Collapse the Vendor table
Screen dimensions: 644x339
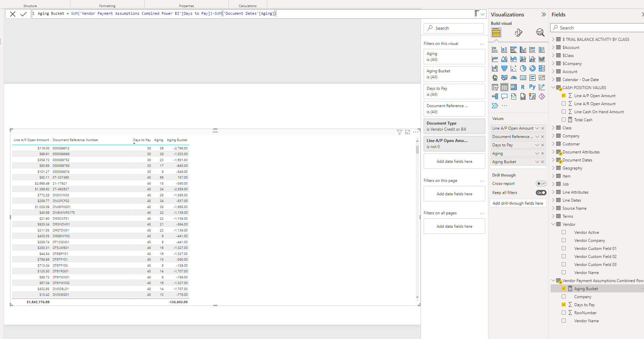tap(553, 224)
